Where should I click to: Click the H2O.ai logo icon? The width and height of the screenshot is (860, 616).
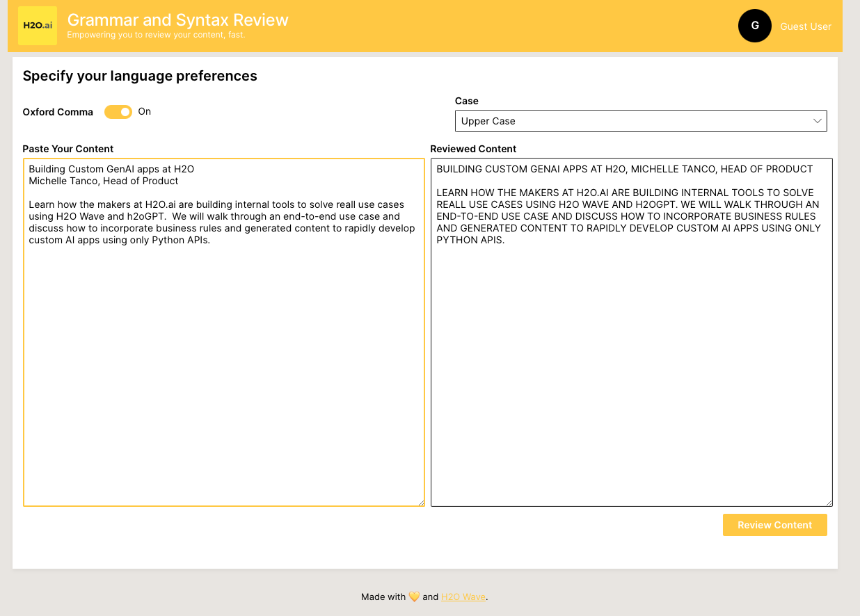38,26
